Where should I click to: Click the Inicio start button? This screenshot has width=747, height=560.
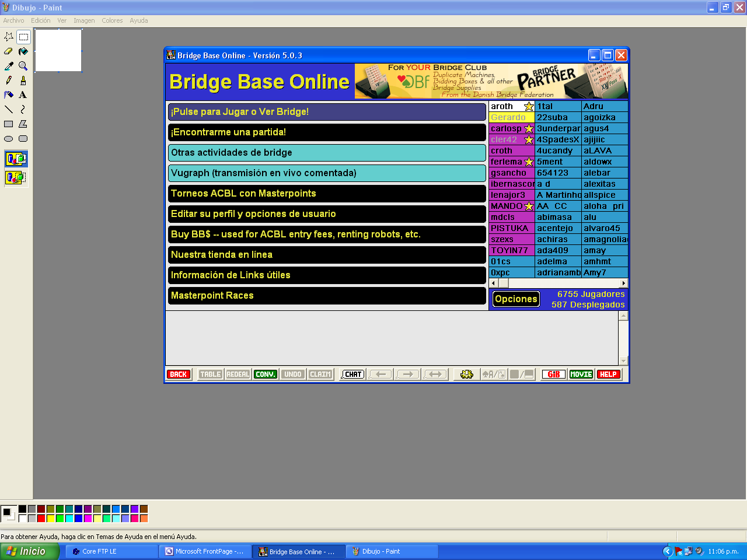[29, 551]
